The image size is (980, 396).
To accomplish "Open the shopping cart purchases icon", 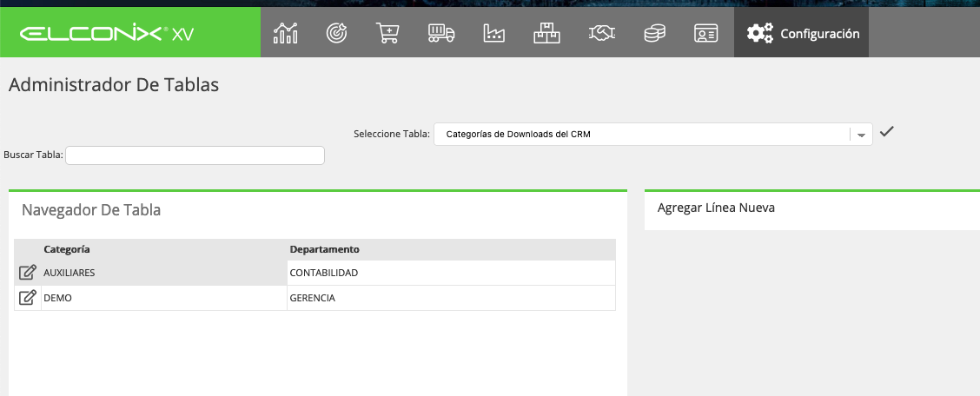I will point(387,32).
